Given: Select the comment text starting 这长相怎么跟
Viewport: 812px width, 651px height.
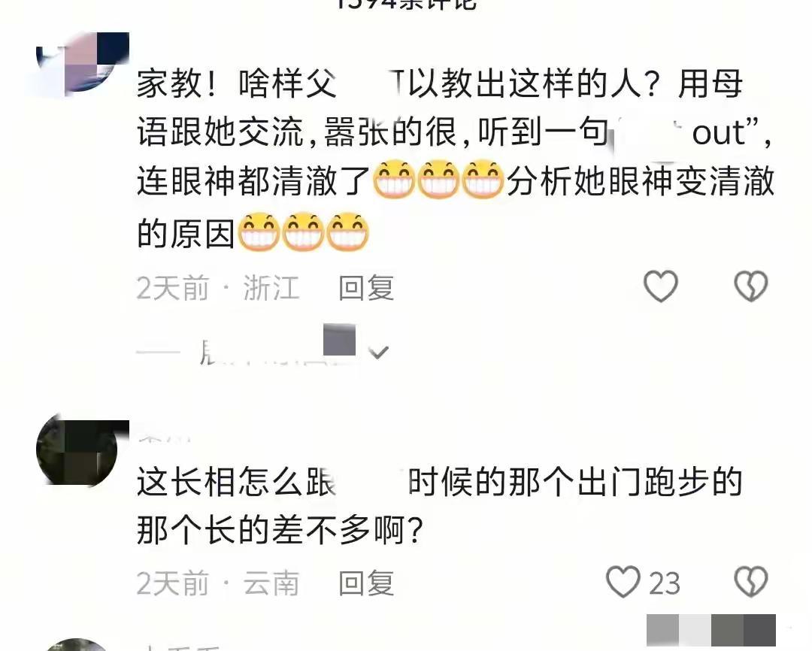Looking at the screenshot, I should click(439, 506).
